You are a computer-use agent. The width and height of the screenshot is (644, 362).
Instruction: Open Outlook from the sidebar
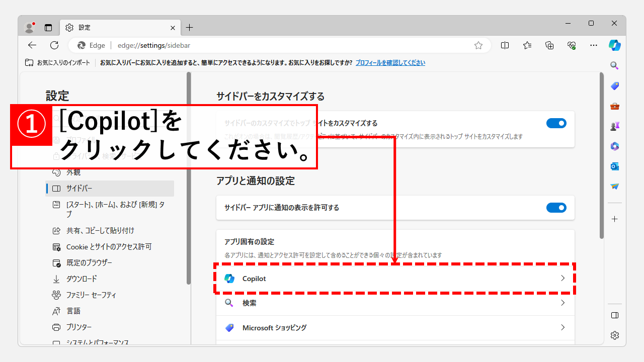click(614, 166)
